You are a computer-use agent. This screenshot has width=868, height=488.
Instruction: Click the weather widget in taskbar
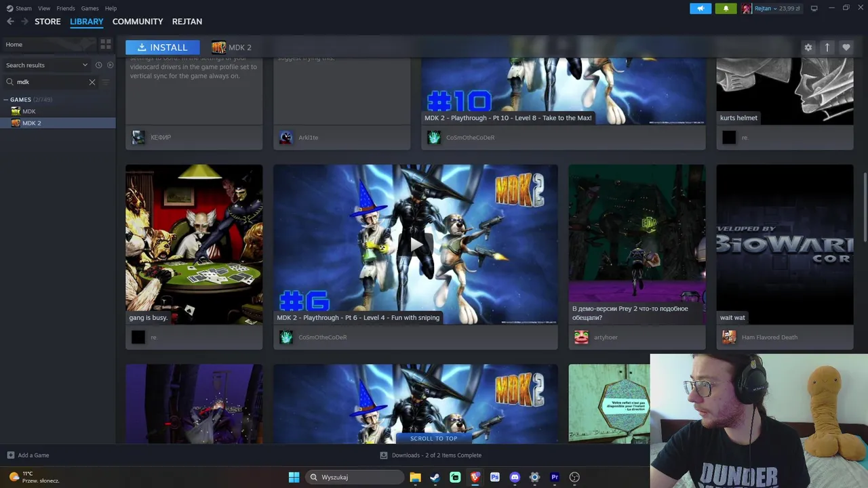click(x=34, y=477)
